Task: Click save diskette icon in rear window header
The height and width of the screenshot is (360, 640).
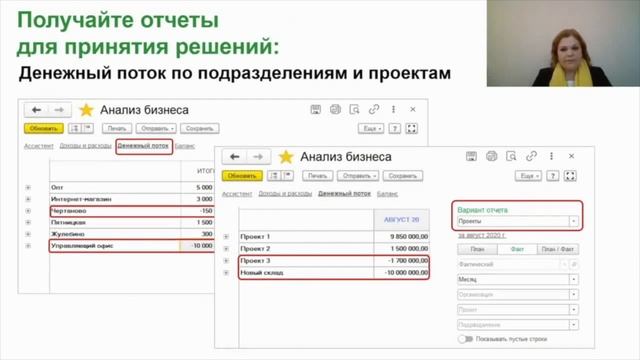Action: click(x=316, y=109)
